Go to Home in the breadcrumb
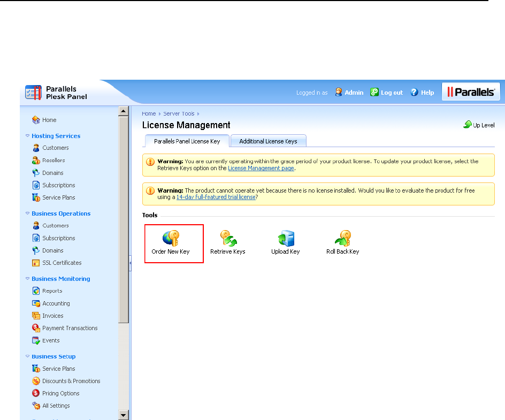This screenshot has width=505, height=420. pos(149,114)
